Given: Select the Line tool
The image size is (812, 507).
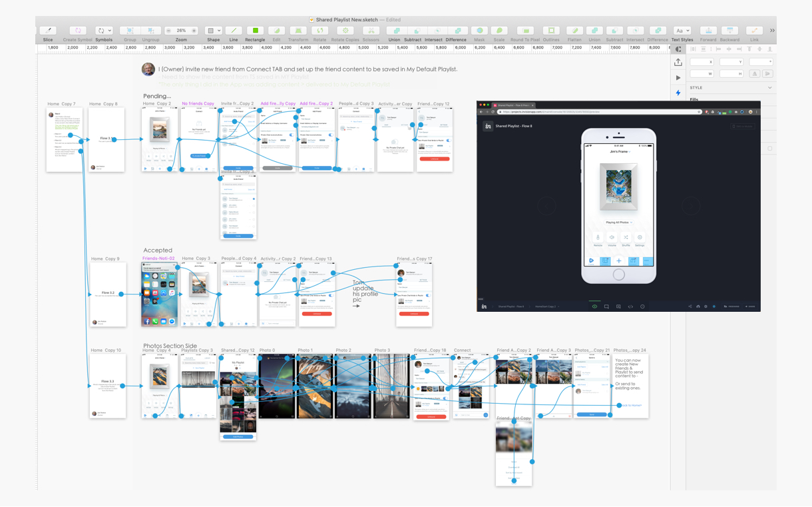Looking at the screenshot, I should point(234,31).
